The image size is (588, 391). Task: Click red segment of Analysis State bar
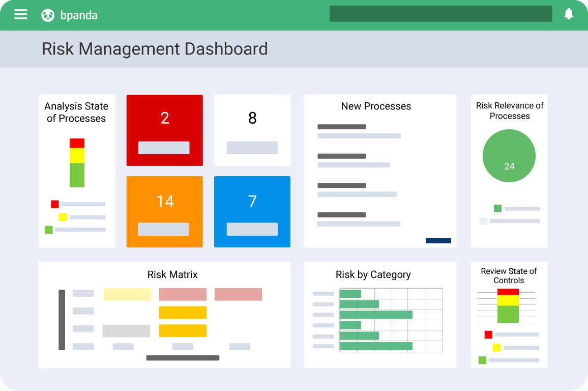77,144
